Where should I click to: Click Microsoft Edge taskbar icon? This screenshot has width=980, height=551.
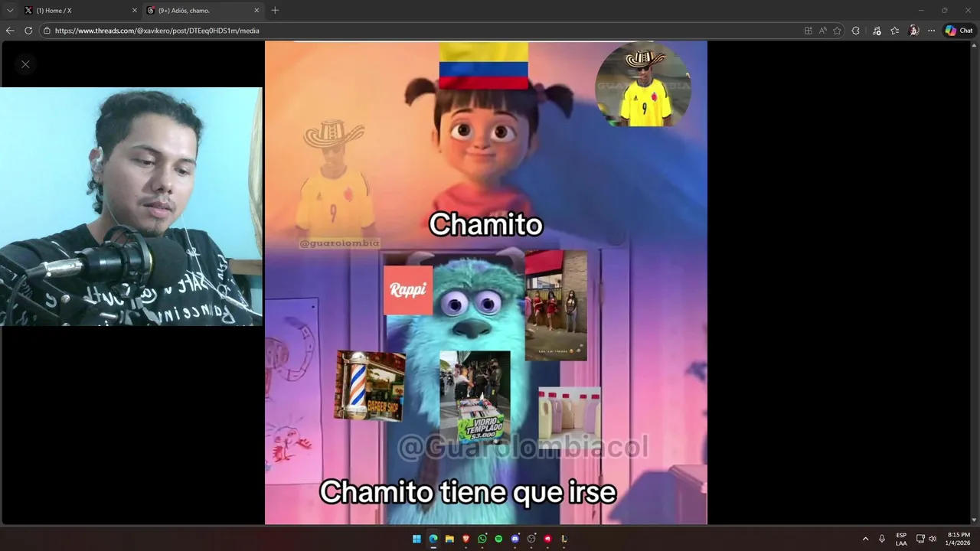pos(433,539)
